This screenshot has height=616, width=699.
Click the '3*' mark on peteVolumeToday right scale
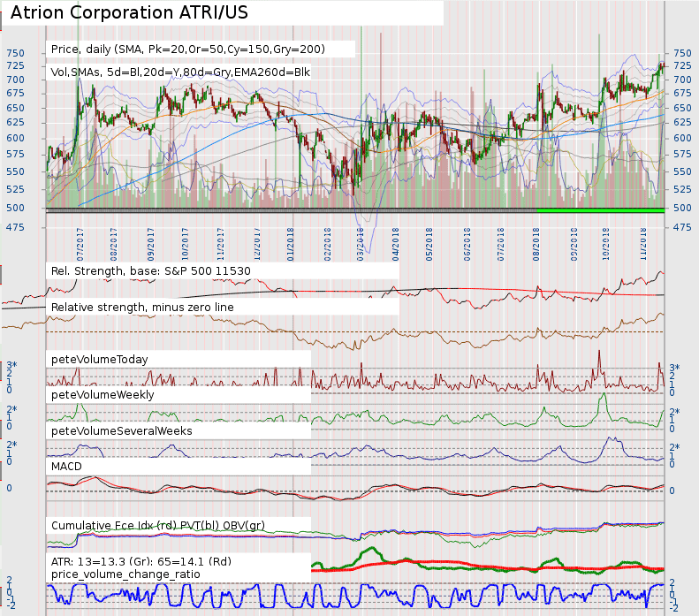[675, 368]
